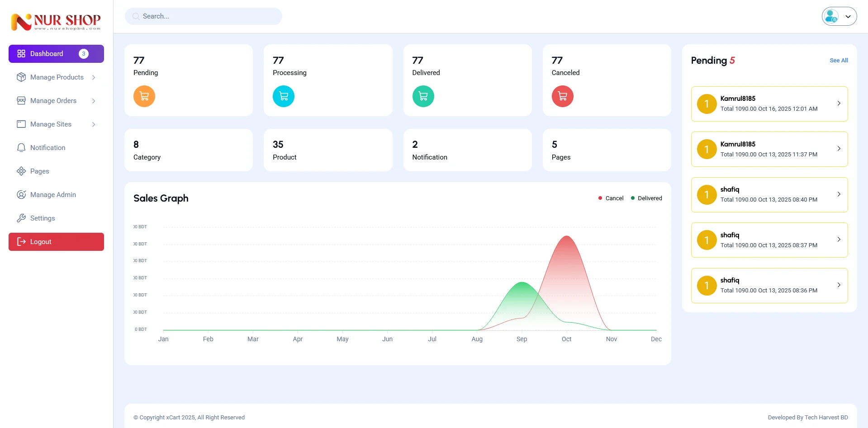Viewport: 868px width, 428px height.
Task: Click the Notification bell icon in sidebar
Action: (x=21, y=148)
